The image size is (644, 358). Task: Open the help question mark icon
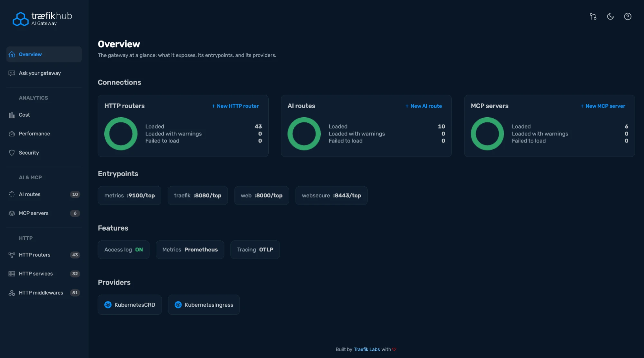(628, 16)
